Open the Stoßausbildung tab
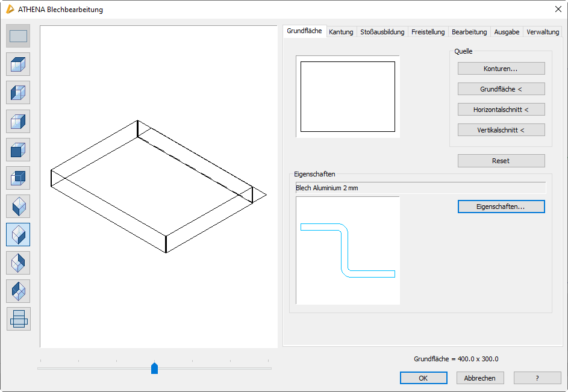The height and width of the screenshot is (392, 568). [x=382, y=32]
